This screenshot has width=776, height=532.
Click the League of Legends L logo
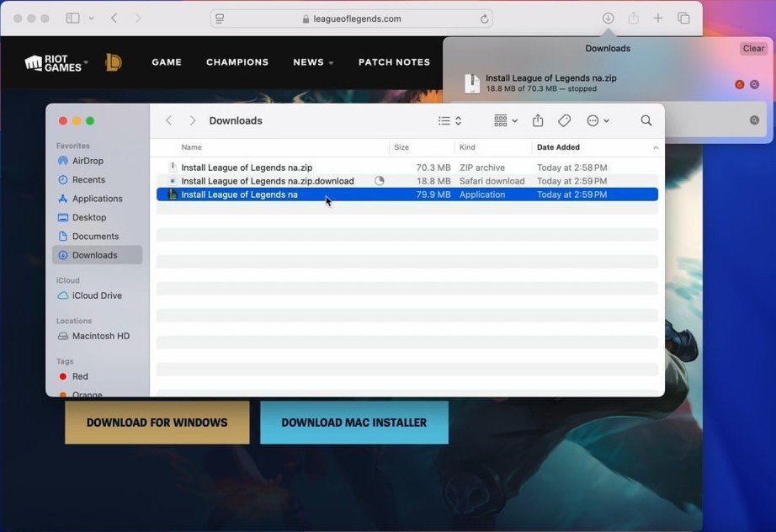[x=114, y=62]
